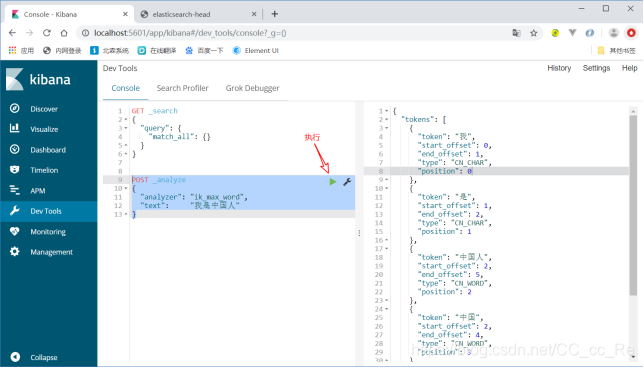Collapse the token object on response line 10

[x=386, y=189]
